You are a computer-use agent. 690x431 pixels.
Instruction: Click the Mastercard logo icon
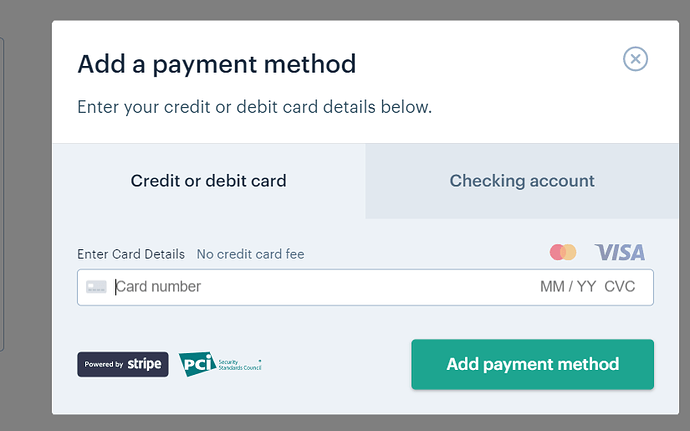pyautogui.click(x=563, y=252)
